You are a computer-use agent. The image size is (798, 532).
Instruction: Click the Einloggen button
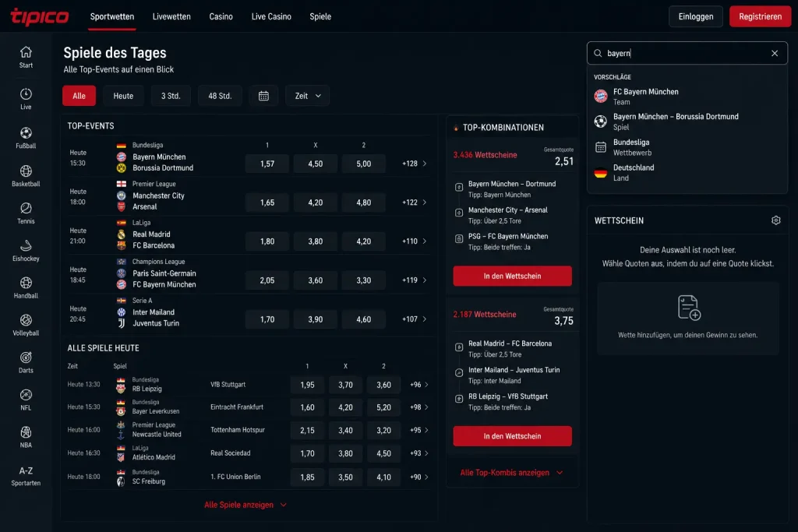click(x=696, y=17)
